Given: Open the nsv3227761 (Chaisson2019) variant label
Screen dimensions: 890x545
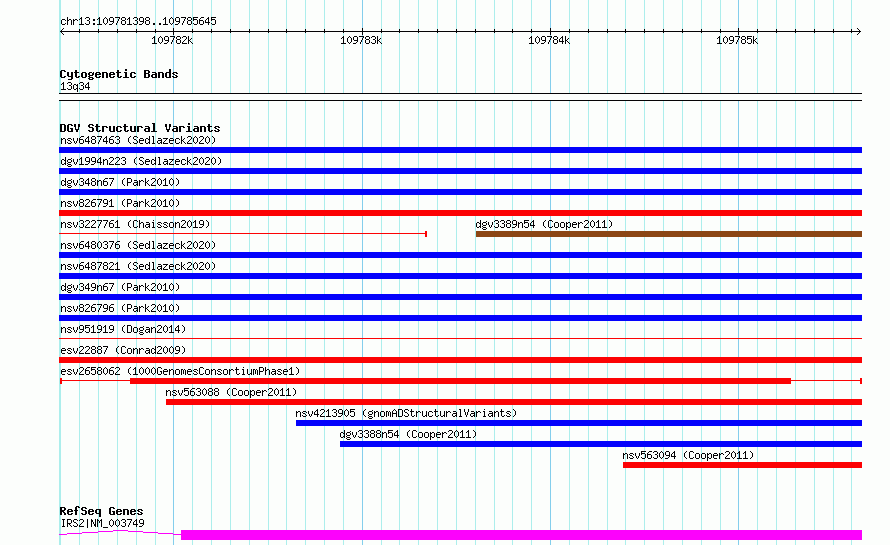Looking at the screenshot, I should pos(135,224).
